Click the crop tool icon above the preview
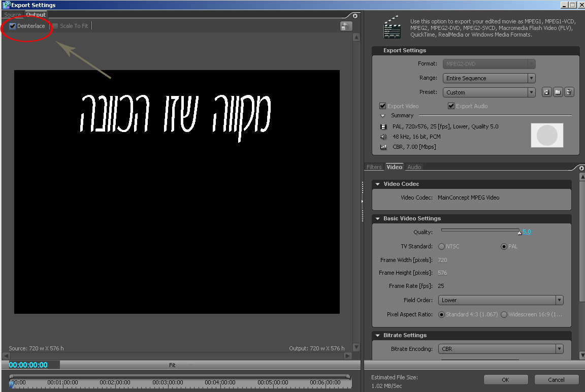Viewport: 585px width, 392px height. [346, 26]
